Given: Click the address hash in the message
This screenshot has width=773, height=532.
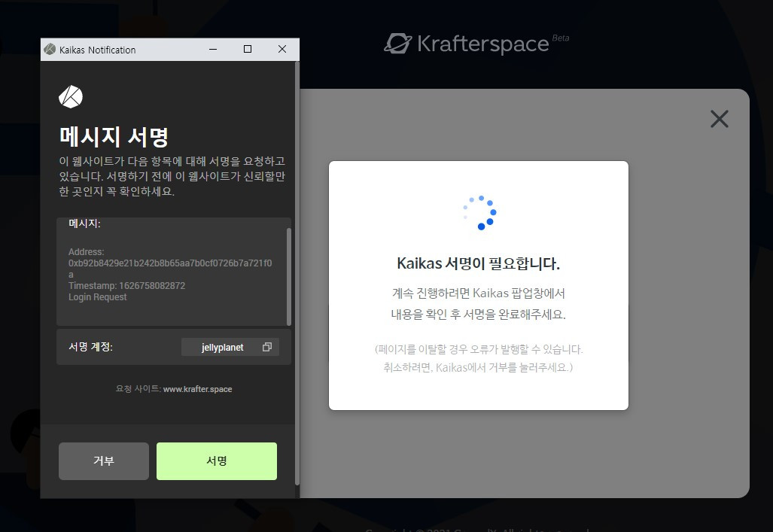Looking at the screenshot, I should [x=170, y=269].
